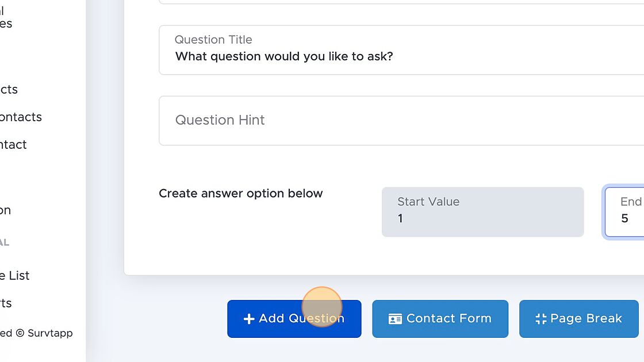Click the "Create answer option below" label
644x362 pixels.
click(241, 193)
